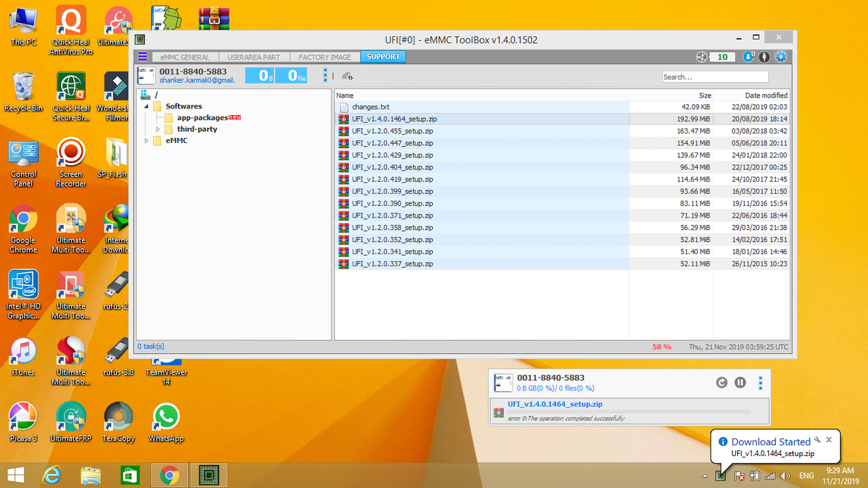
Task: Select UFI_v1.2.0.419_setup.zip file
Action: (x=562, y=180)
